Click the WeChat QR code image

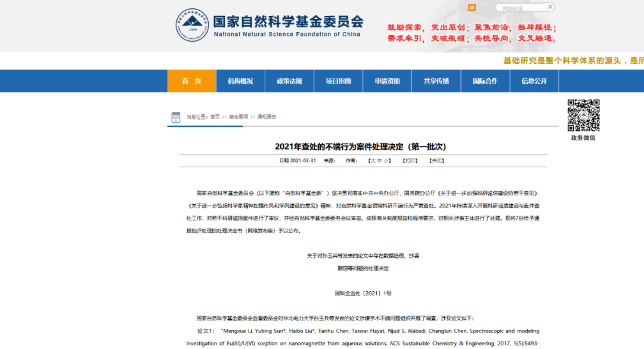[583, 115]
